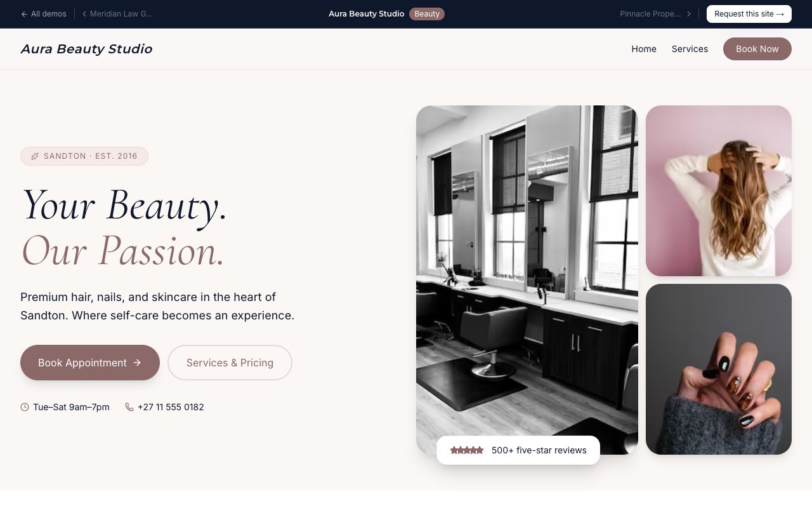Click the five-star rating icons

tap(467, 450)
